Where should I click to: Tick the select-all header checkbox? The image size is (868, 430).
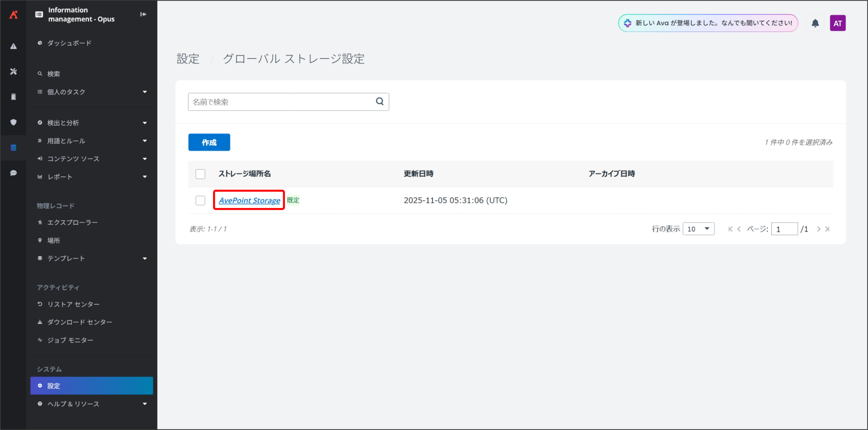click(200, 174)
